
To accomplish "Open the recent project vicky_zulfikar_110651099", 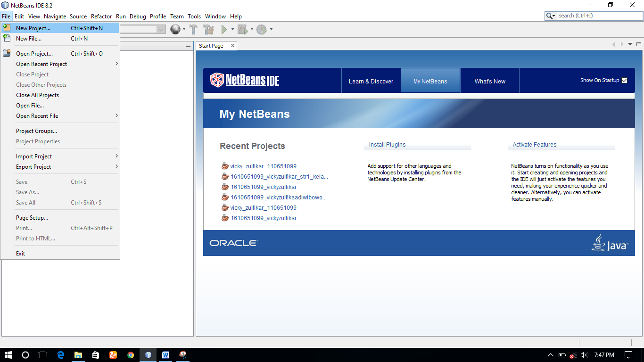I will pos(263,166).
